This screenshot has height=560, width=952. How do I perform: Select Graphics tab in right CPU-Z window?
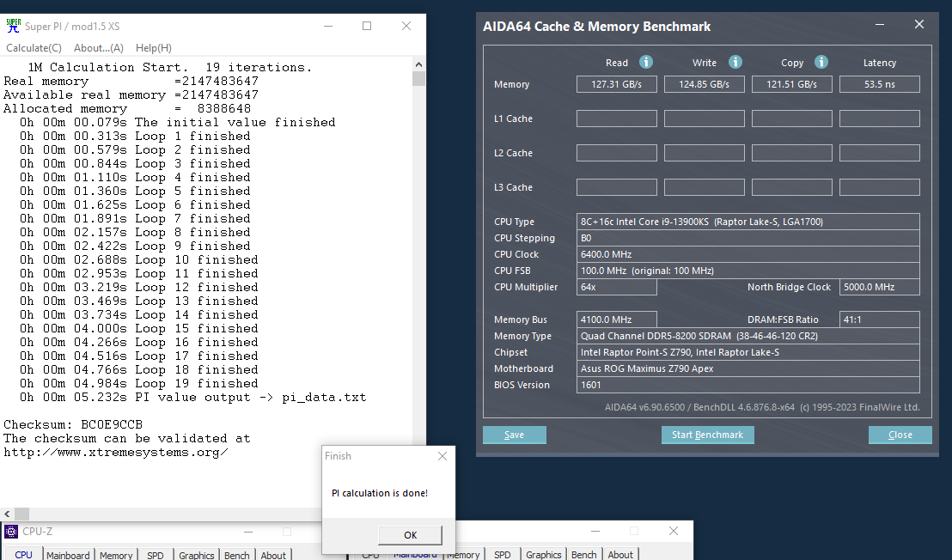point(543,555)
